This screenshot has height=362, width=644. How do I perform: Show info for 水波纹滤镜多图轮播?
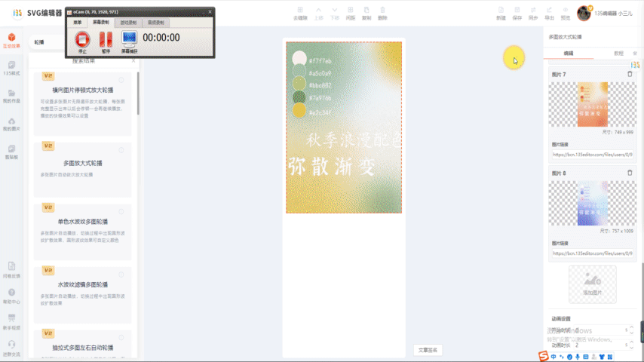(x=121, y=275)
